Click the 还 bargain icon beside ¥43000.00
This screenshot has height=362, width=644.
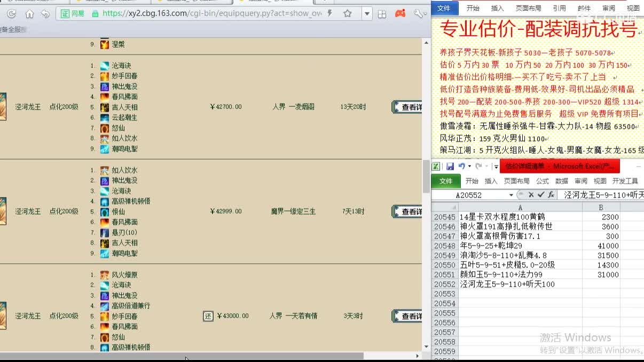pos(208,316)
